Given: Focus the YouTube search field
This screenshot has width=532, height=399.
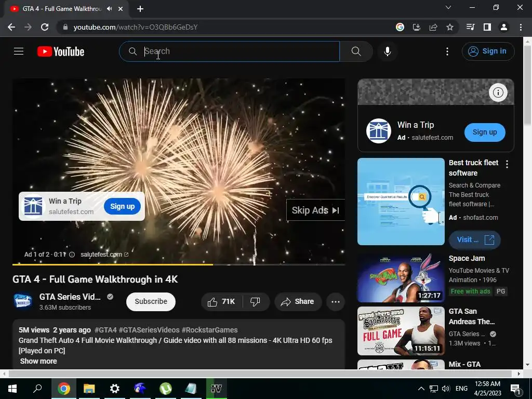Looking at the screenshot, I should tap(230, 51).
